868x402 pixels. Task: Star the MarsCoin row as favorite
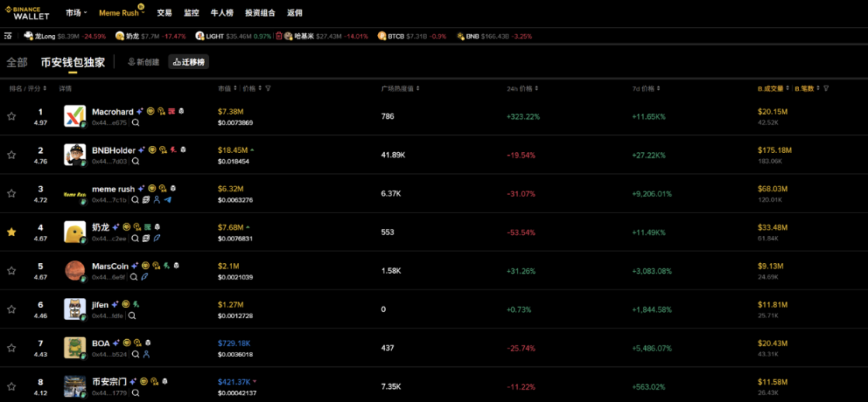point(12,271)
